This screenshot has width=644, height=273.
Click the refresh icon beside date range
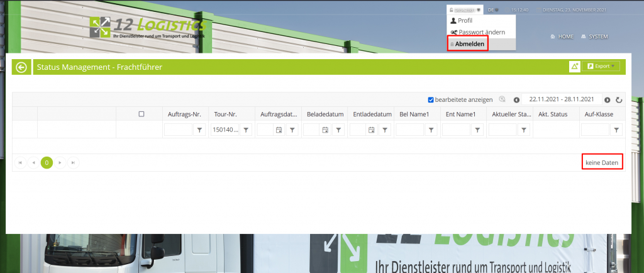[x=619, y=99]
